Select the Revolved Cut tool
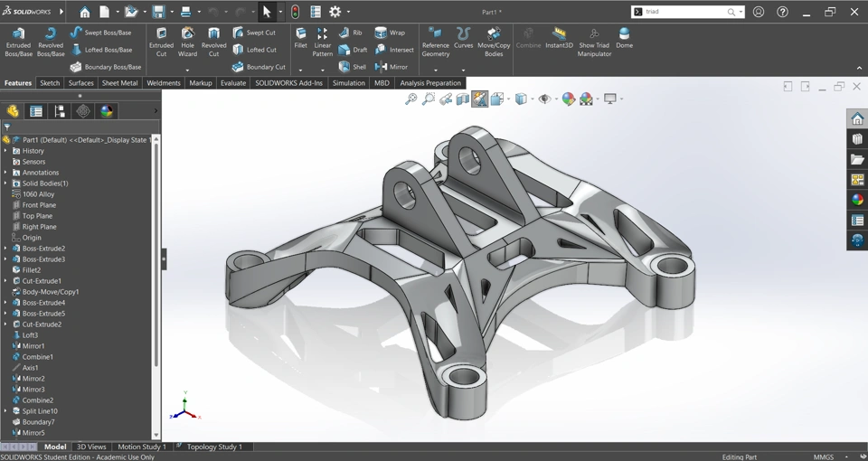 (213, 42)
